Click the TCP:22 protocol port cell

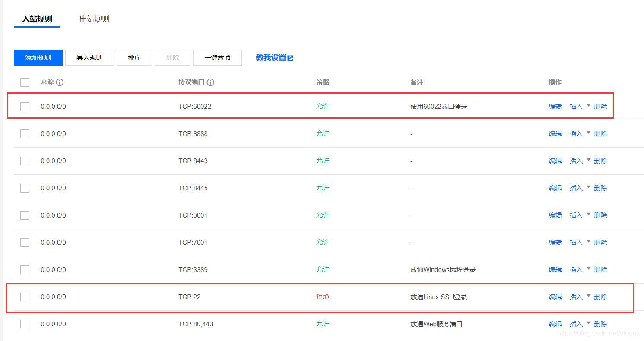(x=189, y=297)
